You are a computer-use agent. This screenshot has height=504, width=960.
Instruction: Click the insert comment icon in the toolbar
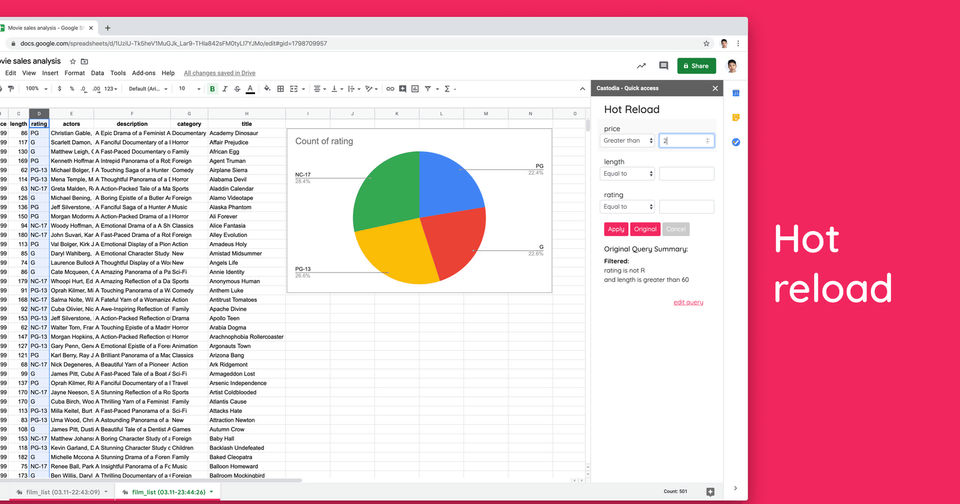tap(402, 89)
